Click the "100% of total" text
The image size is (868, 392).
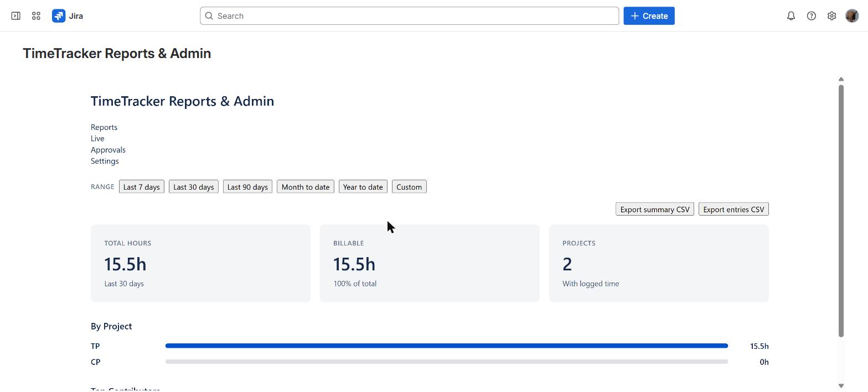point(355,284)
